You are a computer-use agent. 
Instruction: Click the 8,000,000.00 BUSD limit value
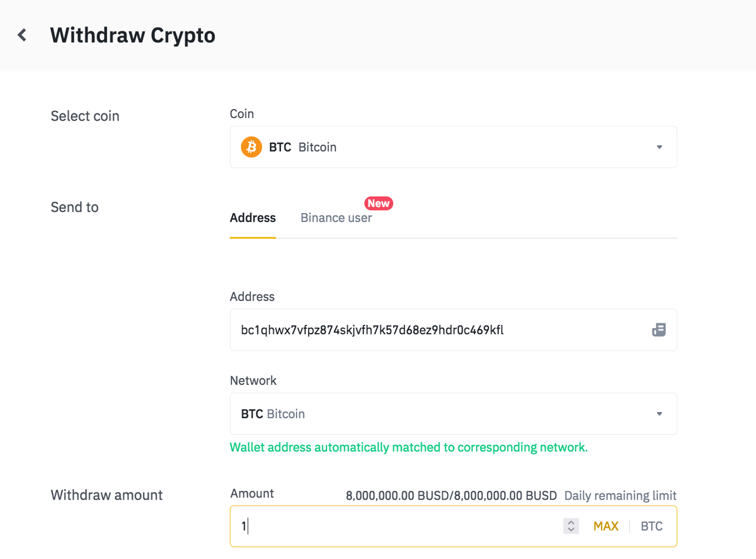[451, 495]
